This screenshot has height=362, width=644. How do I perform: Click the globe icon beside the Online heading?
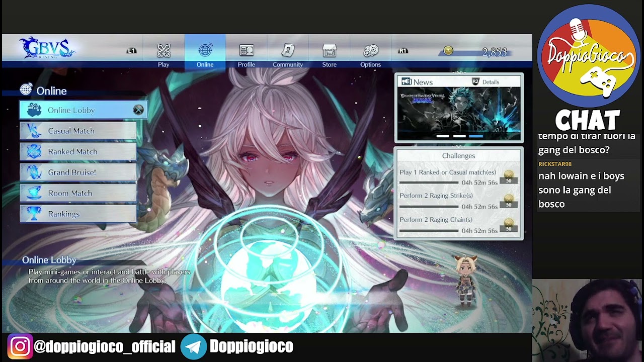coord(26,90)
